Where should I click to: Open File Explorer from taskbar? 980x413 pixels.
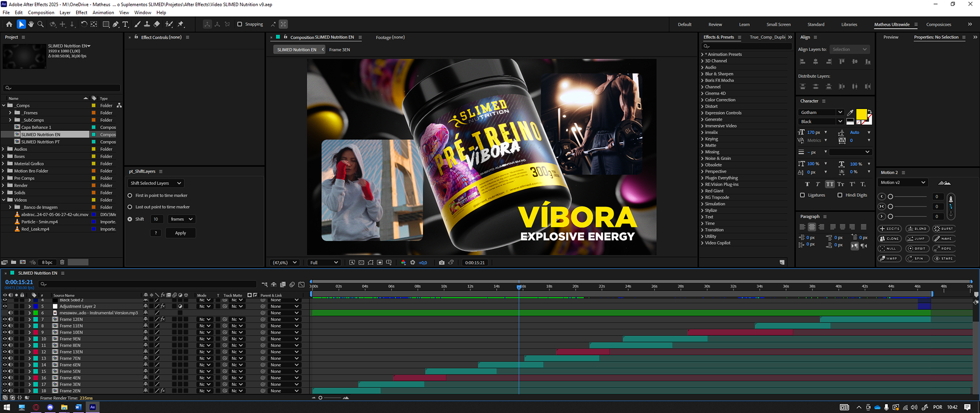(x=64, y=407)
